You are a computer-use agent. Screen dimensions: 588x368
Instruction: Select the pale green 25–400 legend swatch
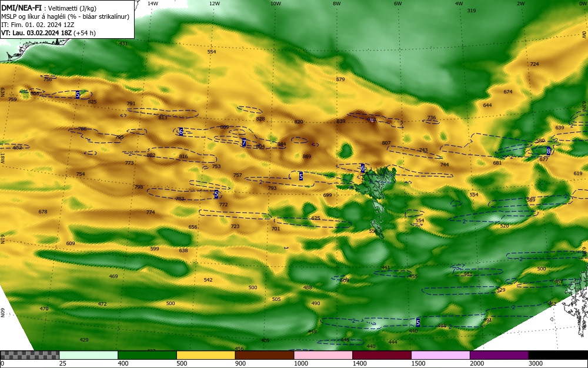point(89,355)
